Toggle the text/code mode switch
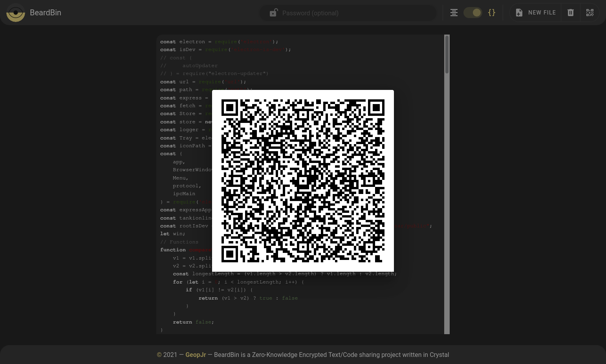The width and height of the screenshot is (606, 364). click(472, 13)
